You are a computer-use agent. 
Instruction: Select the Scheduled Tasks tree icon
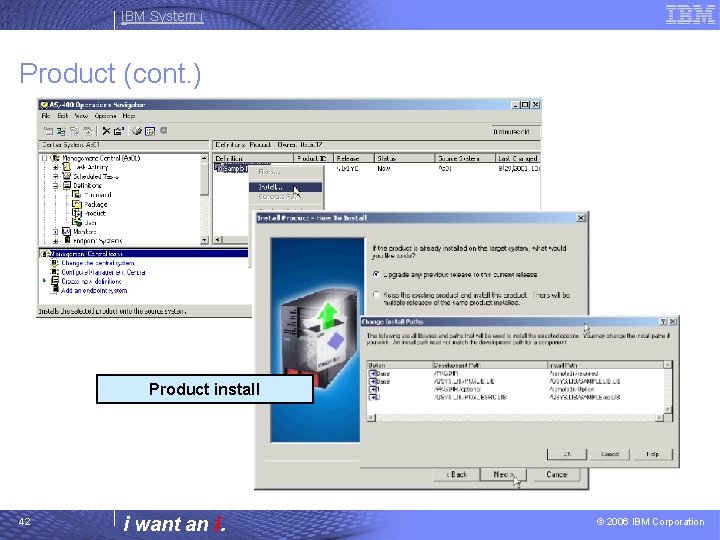(67, 176)
